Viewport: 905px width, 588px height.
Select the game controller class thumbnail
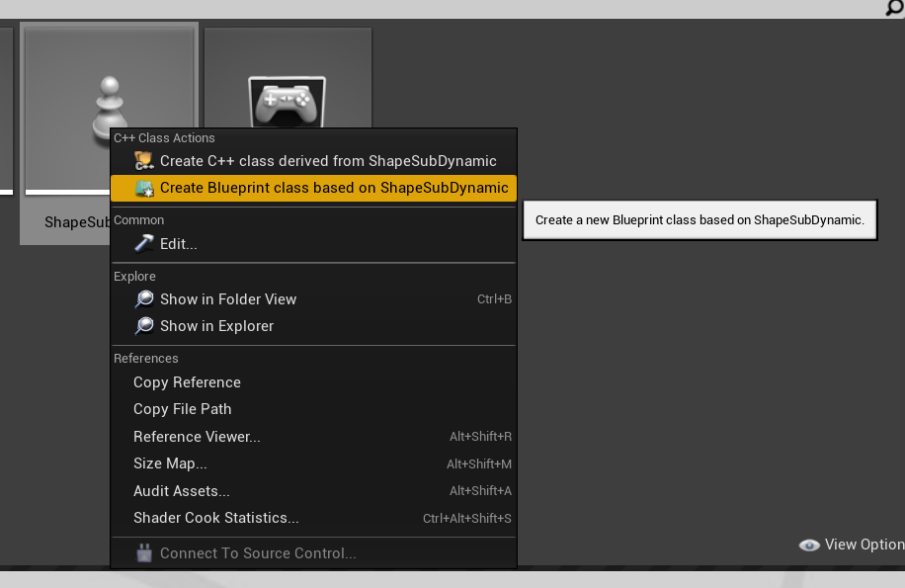coord(288,78)
